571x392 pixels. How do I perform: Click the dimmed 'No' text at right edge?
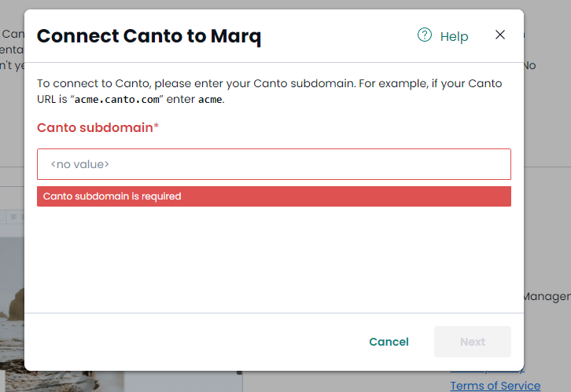(x=530, y=65)
